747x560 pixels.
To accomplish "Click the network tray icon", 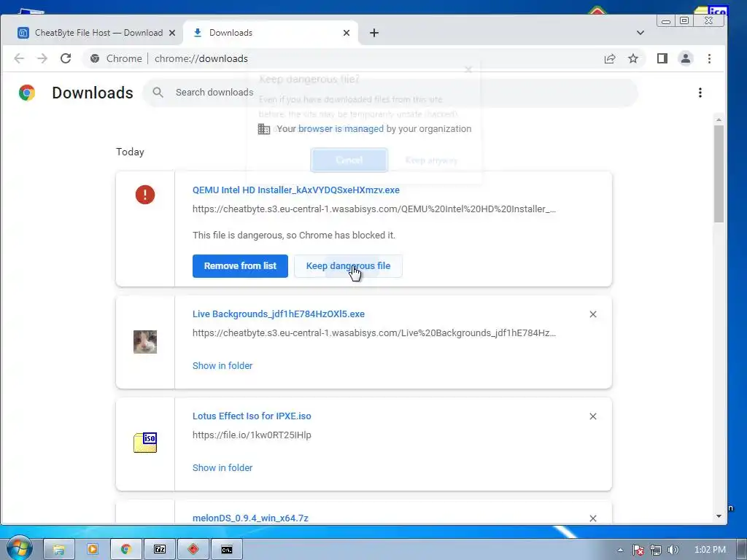I will [x=656, y=550].
